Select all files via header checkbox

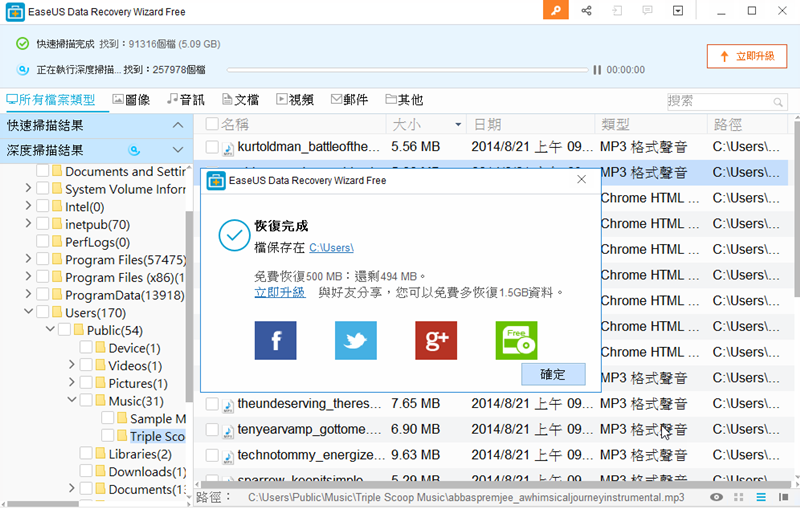[x=212, y=124]
